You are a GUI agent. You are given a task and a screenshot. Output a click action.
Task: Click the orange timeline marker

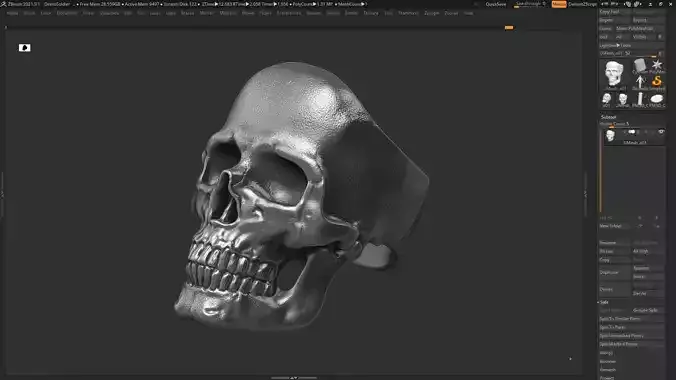coord(509,28)
